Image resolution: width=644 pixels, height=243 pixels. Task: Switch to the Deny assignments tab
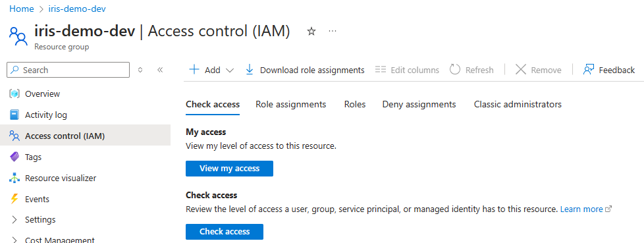[419, 104]
